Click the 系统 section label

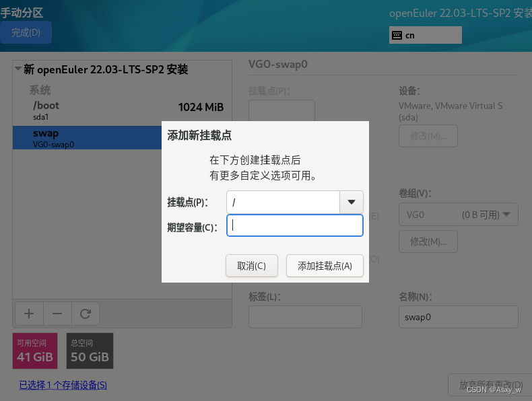point(40,90)
